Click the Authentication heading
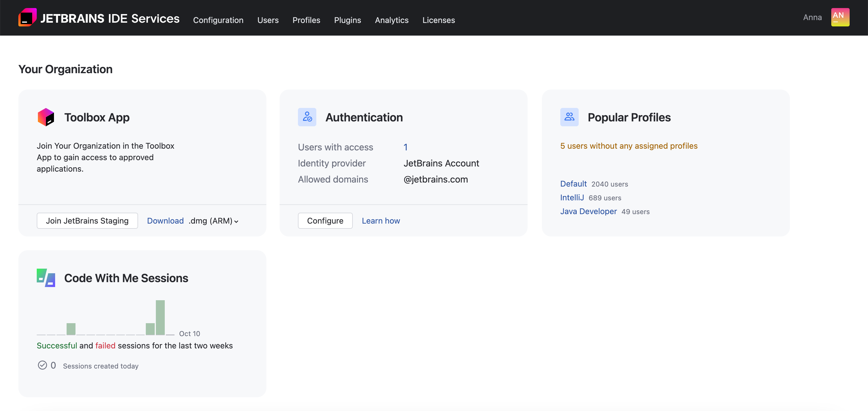868x411 pixels. 364,117
